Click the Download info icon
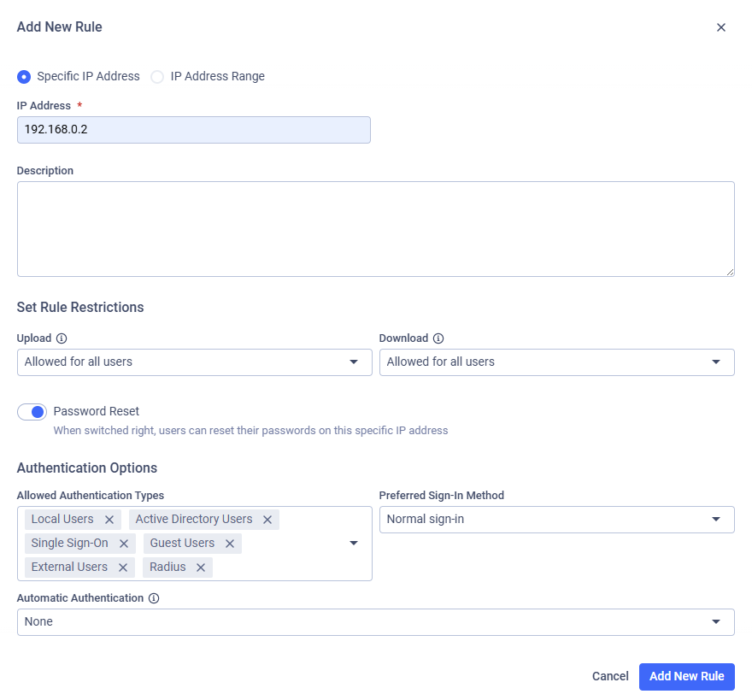Screen dimensions: 752x700 coord(438,338)
